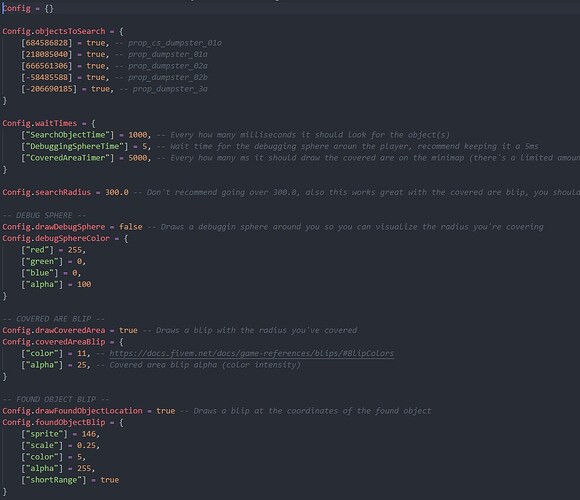The height and width of the screenshot is (500, 580).
Task: Click the "CoveredAreaTimer" key
Action: coord(68,158)
